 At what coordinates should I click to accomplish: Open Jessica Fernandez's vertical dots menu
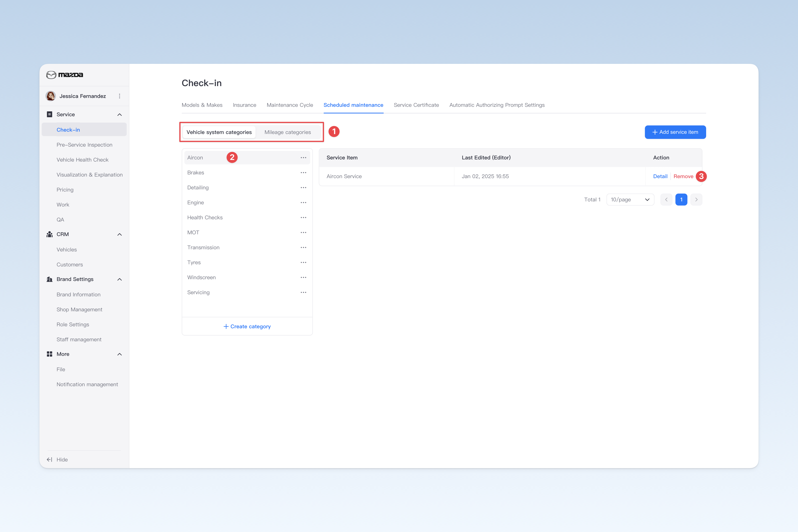point(119,96)
